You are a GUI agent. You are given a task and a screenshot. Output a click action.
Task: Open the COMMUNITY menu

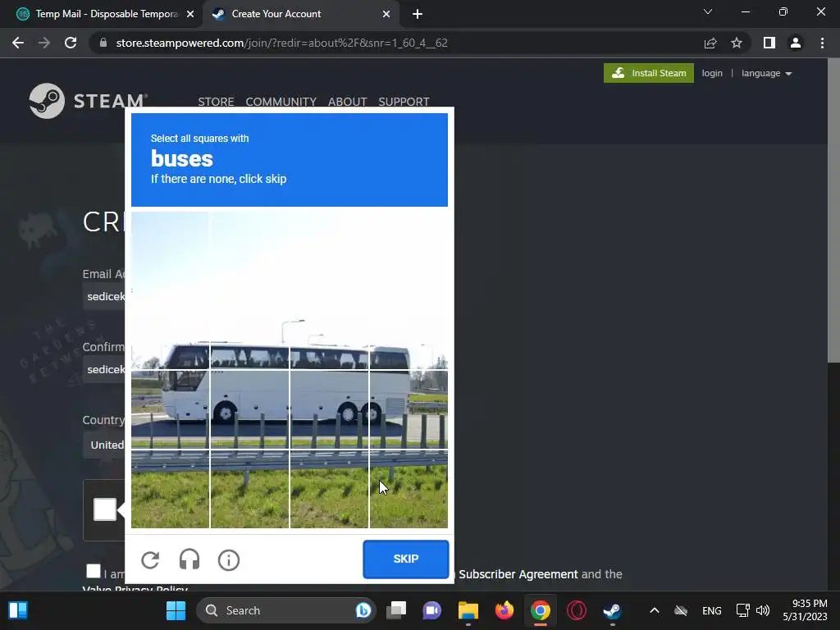coord(281,102)
